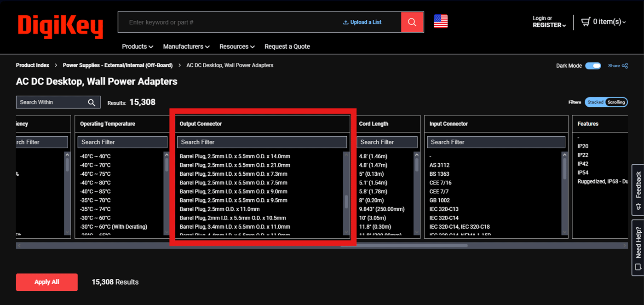644x305 pixels.
Task: Open Request a Quote
Action: coord(287,46)
